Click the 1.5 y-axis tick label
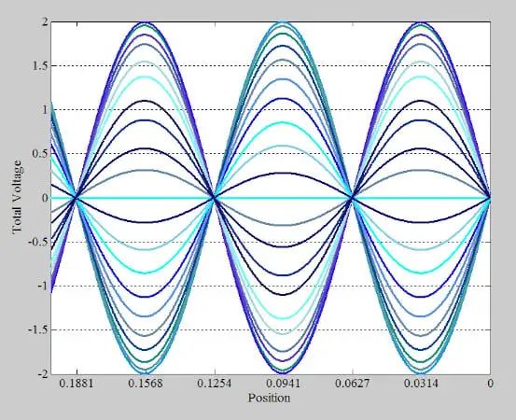This screenshot has height=420, width=516. point(39,66)
